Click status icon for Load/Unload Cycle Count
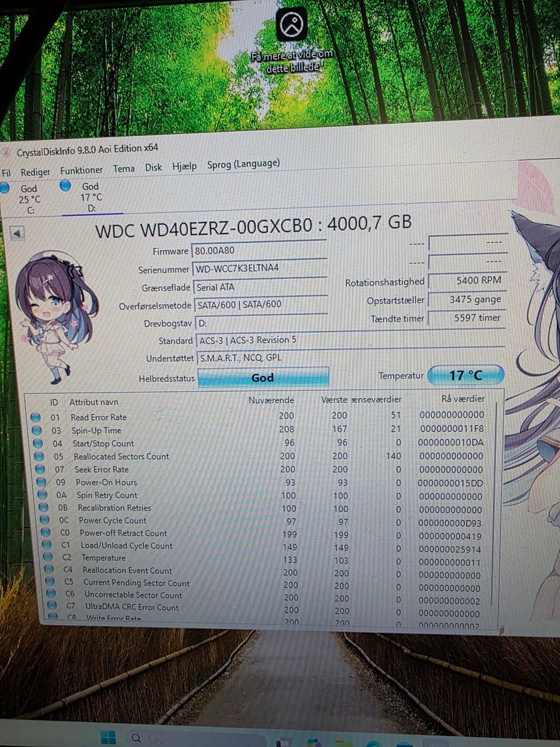Viewport: 560px width, 747px height. [x=47, y=546]
